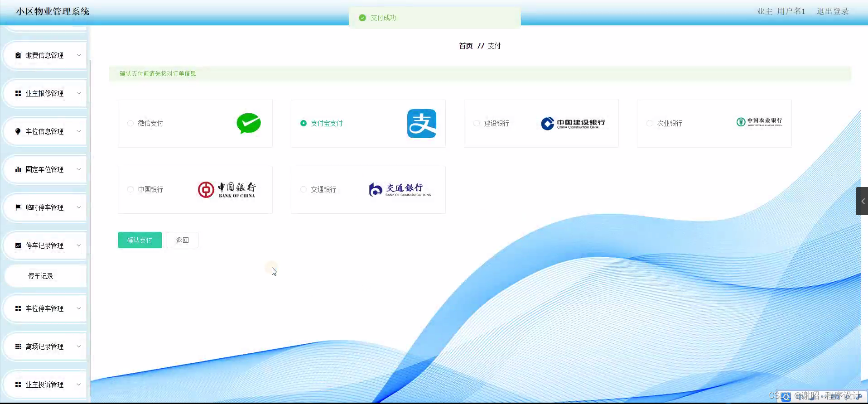Click the Bank of Communications logo
The height and width of the screenshot is (404, 868).
click(x=400, y=190)
